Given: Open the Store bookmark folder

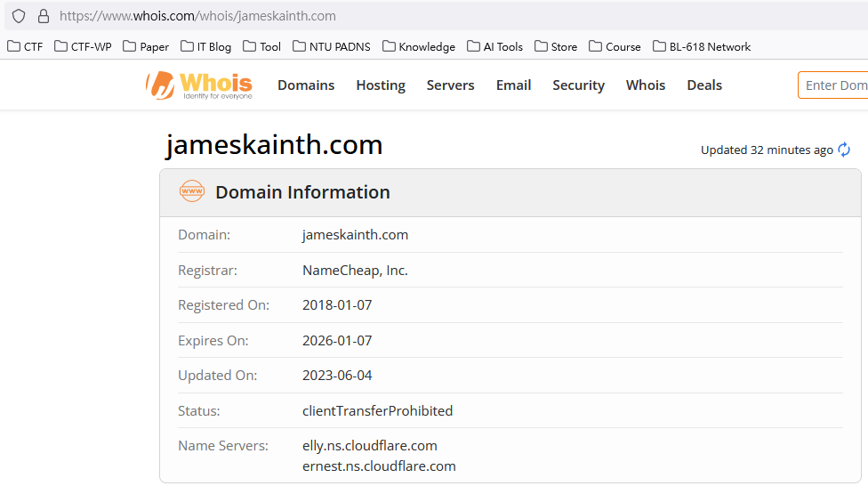Looking at the screenshot, I should coord(556,46).
